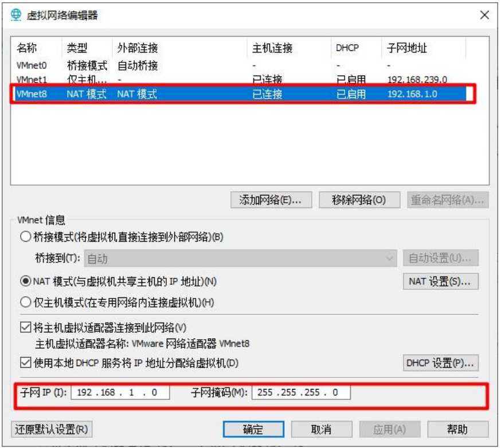Screen dimensions: 501x448
Task: Click the 类型 column header
Action: pyautogui.click(x=87, y=48)
